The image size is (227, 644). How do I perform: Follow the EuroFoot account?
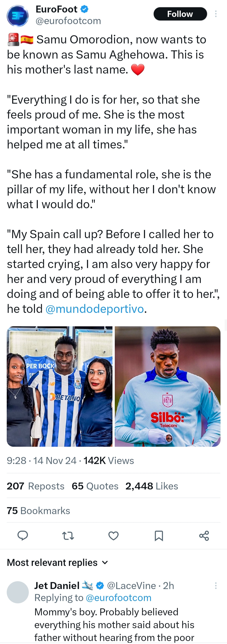[x=180, y=14]
